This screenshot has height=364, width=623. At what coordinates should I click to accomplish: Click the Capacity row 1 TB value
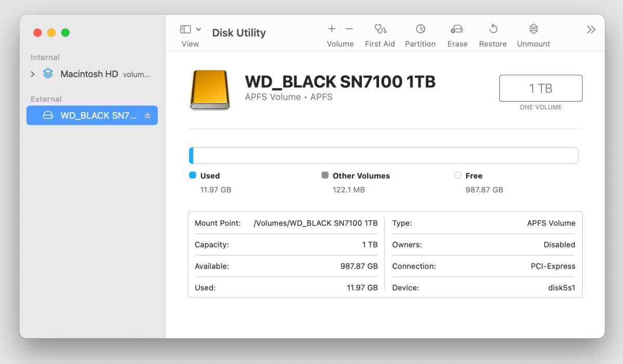(370, 245)
